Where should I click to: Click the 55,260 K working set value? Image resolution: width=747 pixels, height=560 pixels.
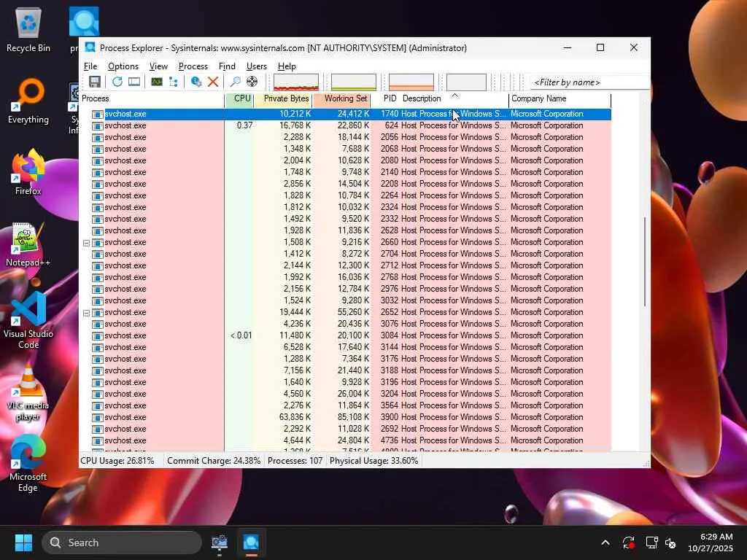[x=354, y=312]
